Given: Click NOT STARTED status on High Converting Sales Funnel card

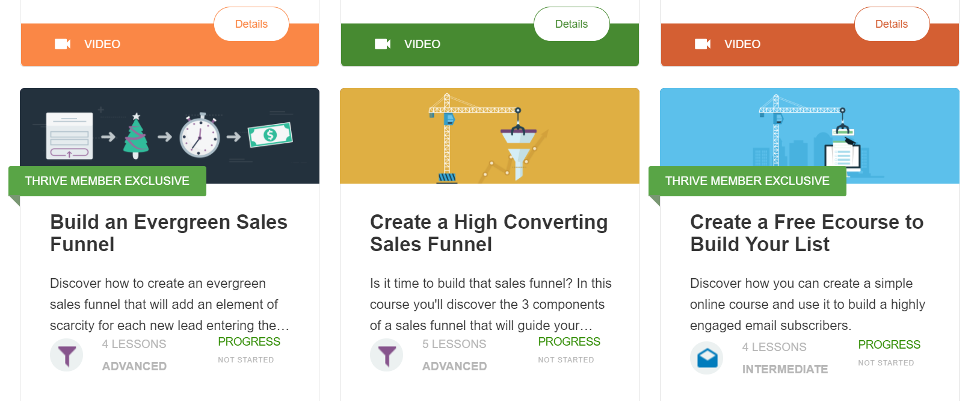Looking at the screenshot, I should [566, 360].
